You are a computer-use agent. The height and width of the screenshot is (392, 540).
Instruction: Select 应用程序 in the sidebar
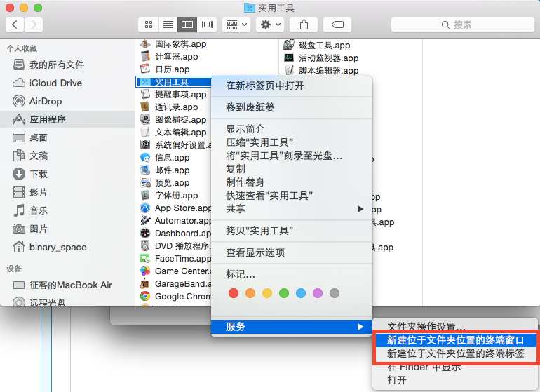[x=67, y=119]
